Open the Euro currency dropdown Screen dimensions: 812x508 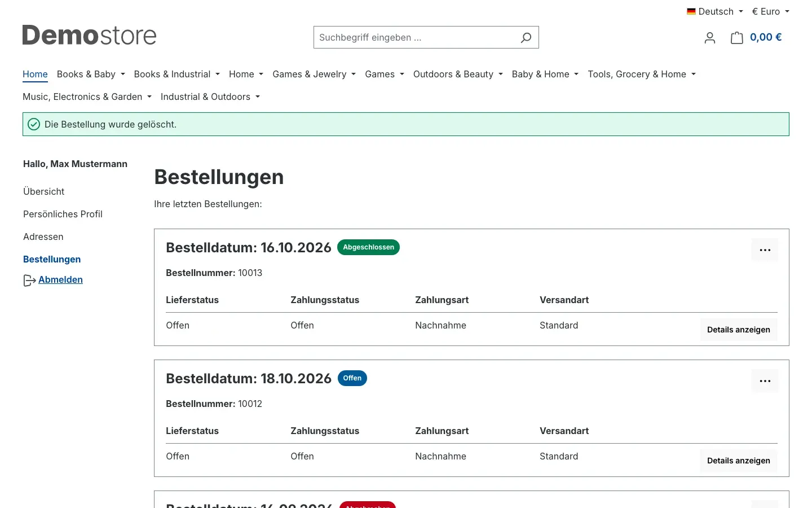point(771,11)
